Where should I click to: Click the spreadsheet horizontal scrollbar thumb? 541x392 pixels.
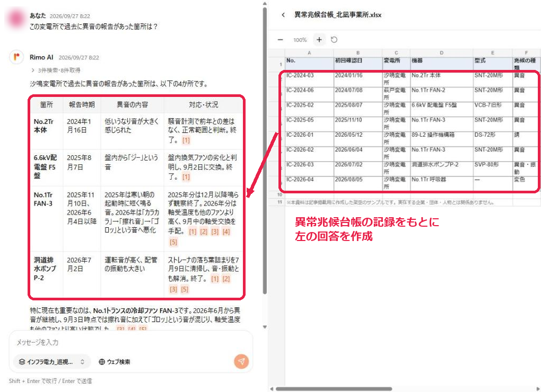pos(333,389)
